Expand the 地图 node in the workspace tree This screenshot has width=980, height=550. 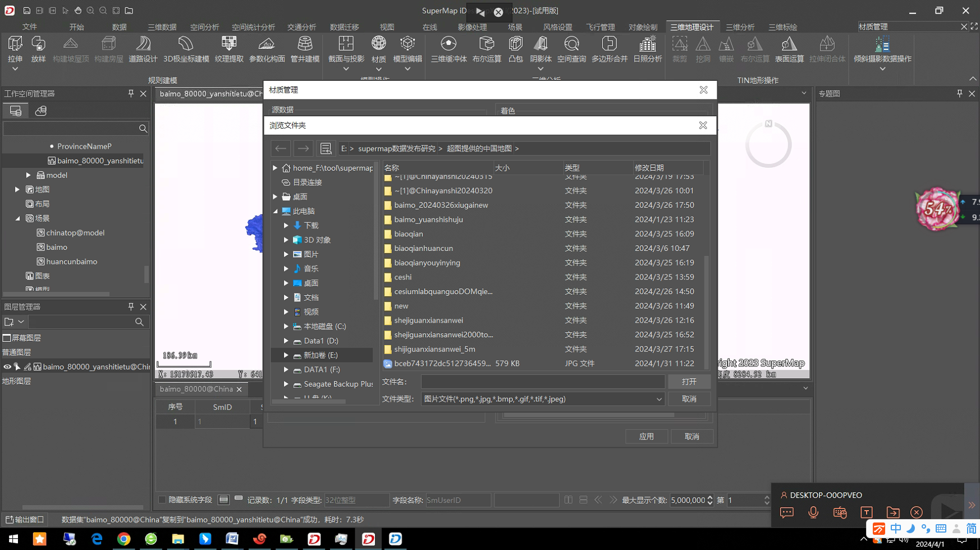click(17, 190)
